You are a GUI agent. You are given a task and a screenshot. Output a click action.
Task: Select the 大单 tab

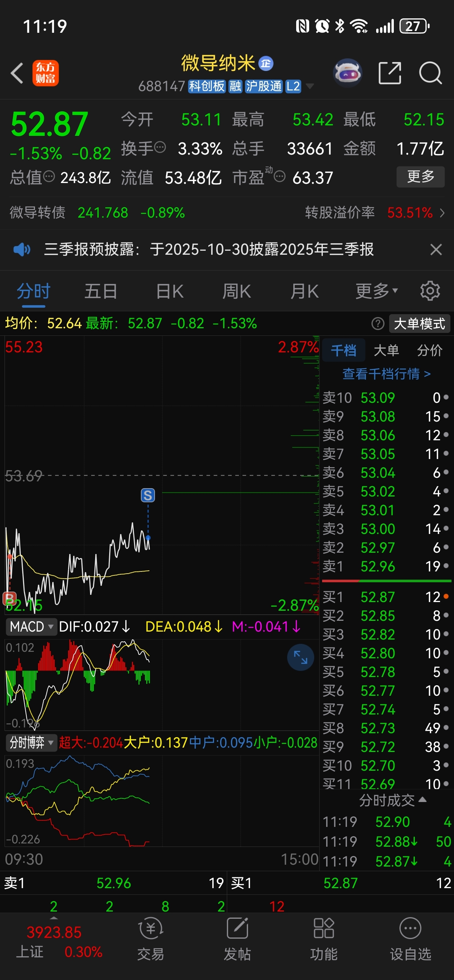tap(387, 350)
